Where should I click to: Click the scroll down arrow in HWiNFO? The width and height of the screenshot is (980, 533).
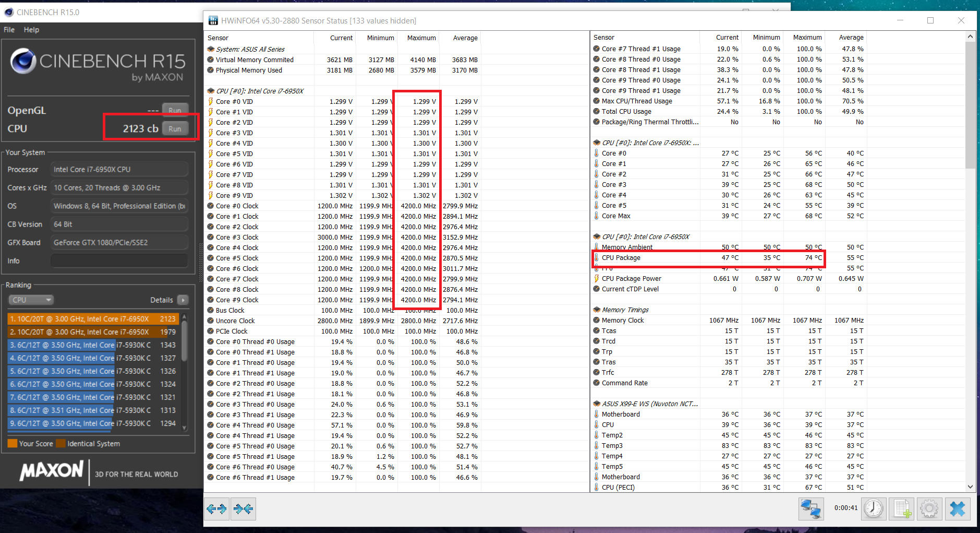970,487
